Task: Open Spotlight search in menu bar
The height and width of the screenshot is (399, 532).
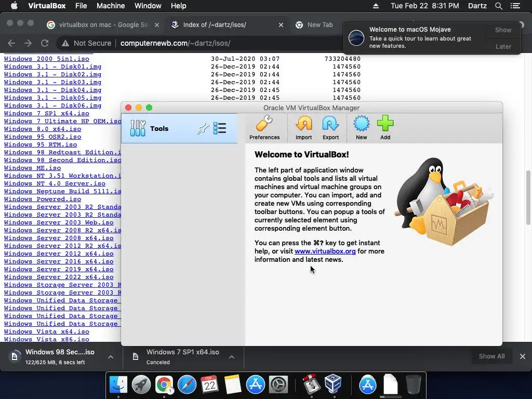Action: 498,6
